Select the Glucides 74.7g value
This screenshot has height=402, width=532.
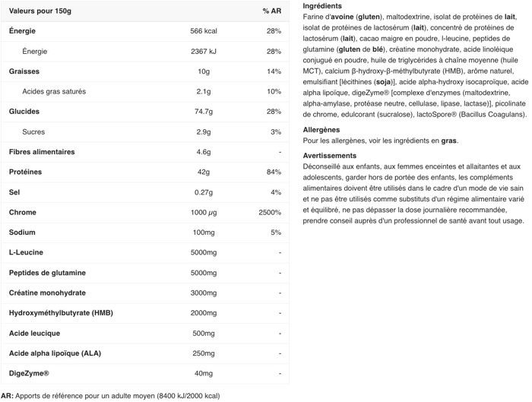[202, 111]
